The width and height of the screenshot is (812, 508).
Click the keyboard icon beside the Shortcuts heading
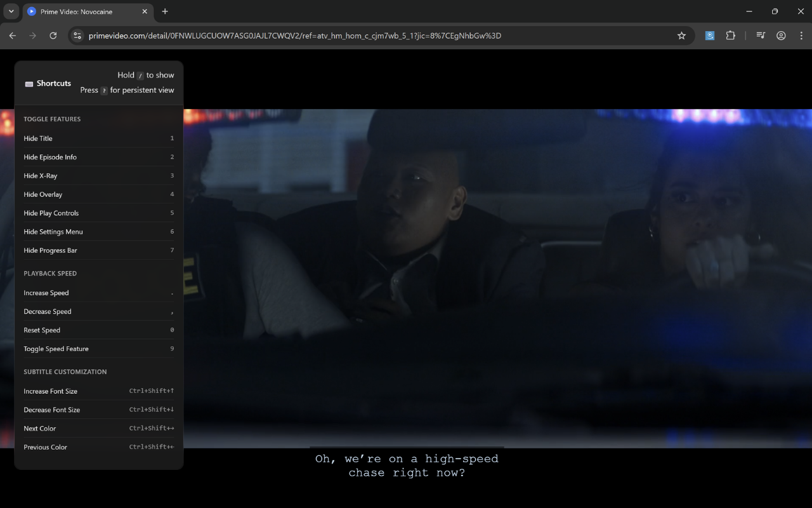pyautogui.click(x=29, y=83)
